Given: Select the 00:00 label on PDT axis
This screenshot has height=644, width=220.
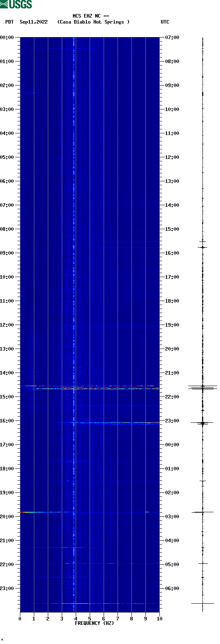Looking at the screenshot, I should click(7, 38).
